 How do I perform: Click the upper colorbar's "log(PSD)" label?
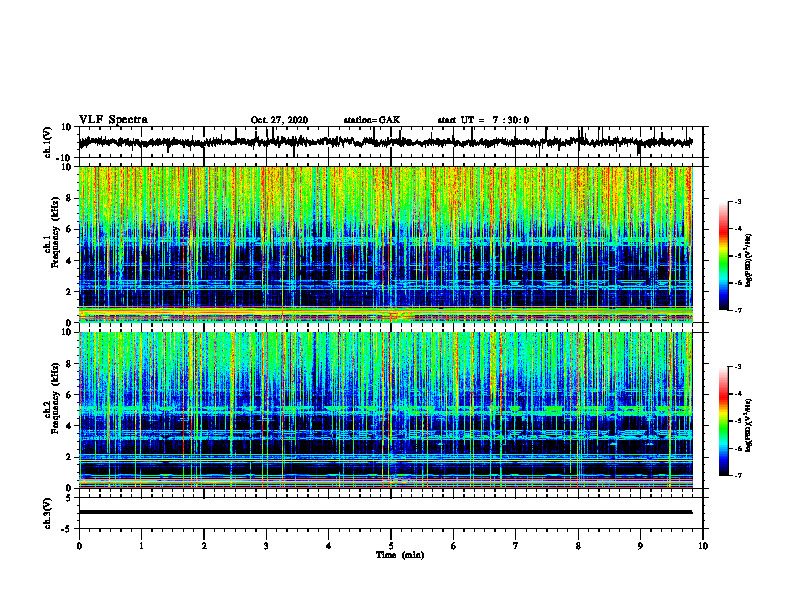click(749, 261)
